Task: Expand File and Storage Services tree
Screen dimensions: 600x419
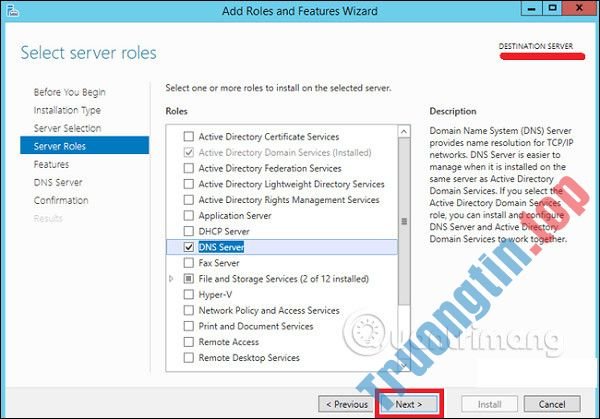Action: (171, 279)
